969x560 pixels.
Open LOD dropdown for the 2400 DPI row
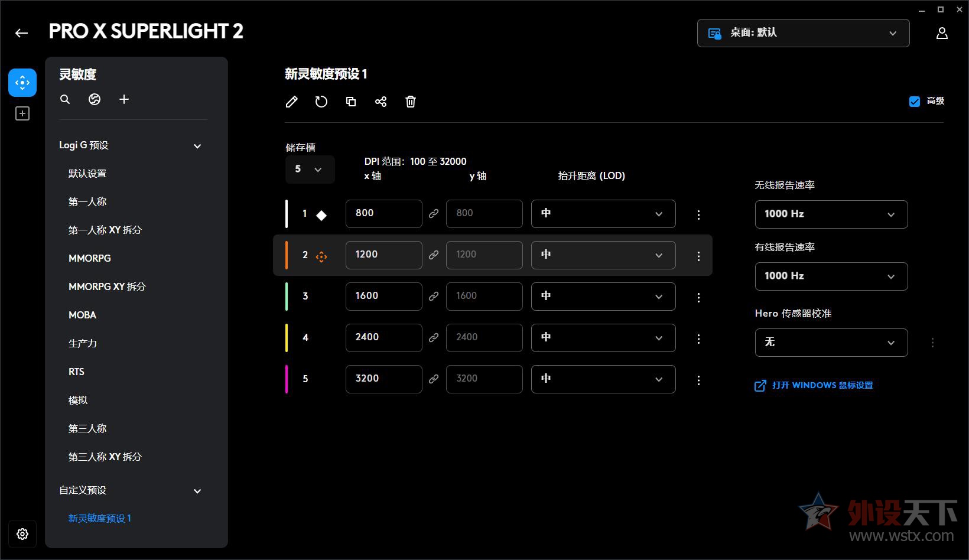[x=603, y=338]
